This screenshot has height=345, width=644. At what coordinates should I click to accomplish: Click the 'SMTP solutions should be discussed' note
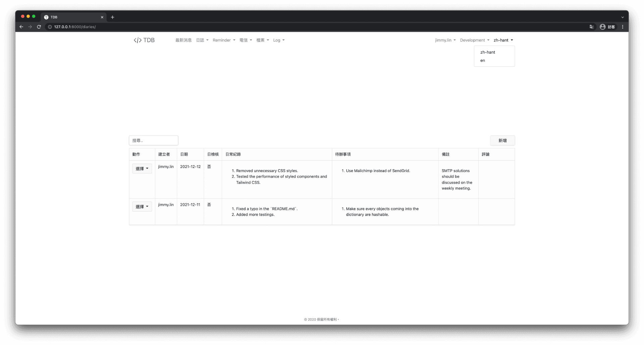(x=457, y=179)
